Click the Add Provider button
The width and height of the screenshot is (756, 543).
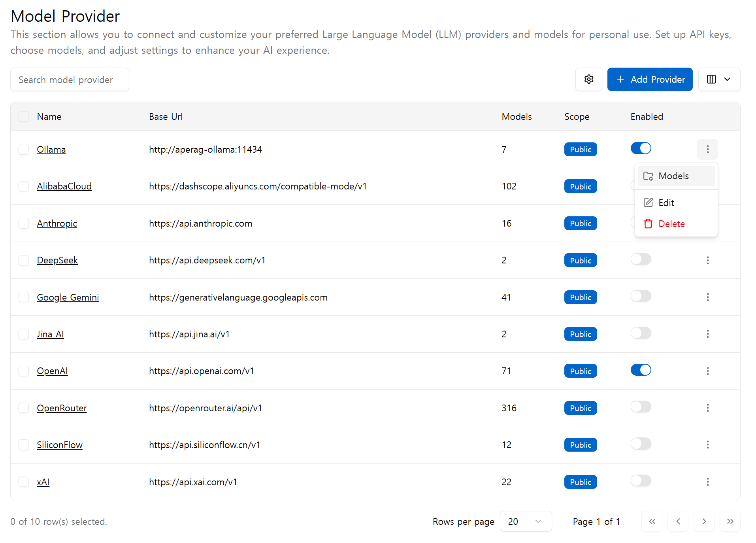tap(650, 79)
